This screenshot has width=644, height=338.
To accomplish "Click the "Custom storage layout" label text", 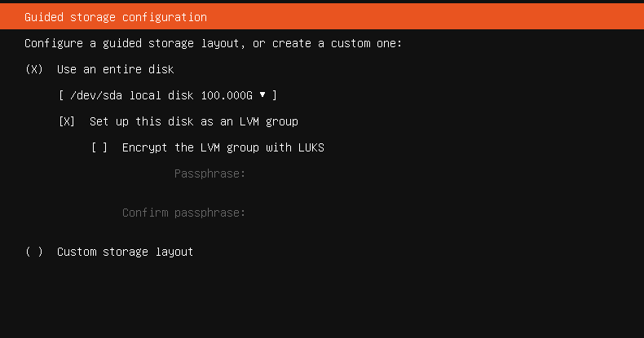I will click(x=125, y=252).
